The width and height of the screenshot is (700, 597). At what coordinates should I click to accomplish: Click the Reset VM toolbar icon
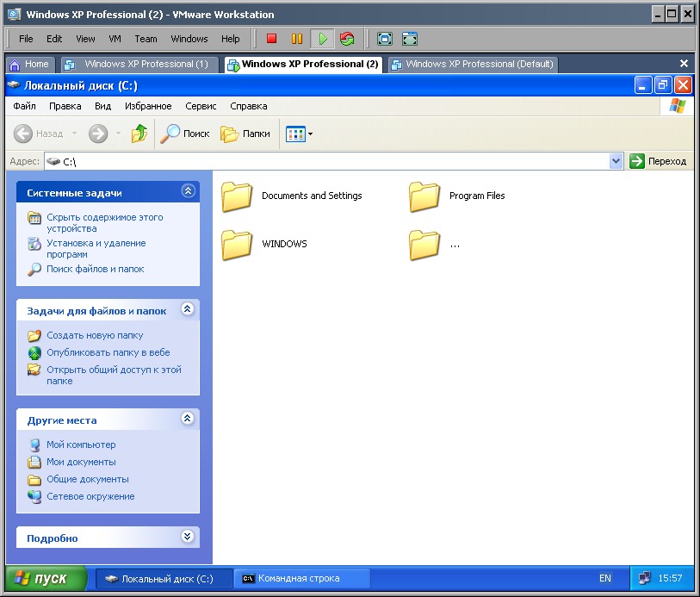(x=347, y=39)
